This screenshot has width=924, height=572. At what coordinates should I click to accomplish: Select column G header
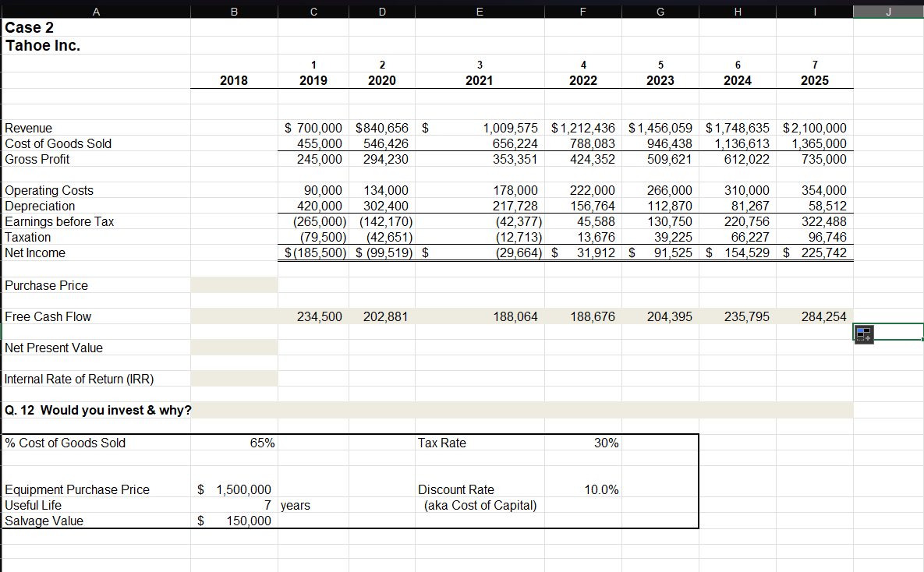(660, 12)
